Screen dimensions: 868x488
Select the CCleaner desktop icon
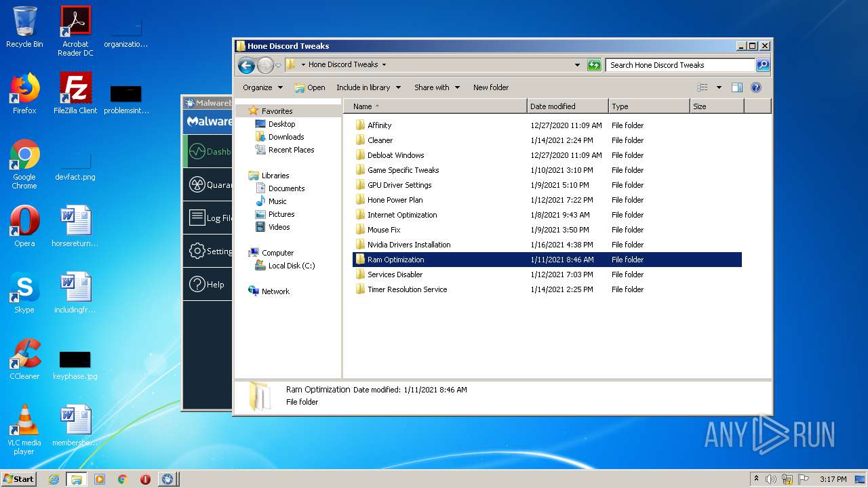(x=24, y=359)
